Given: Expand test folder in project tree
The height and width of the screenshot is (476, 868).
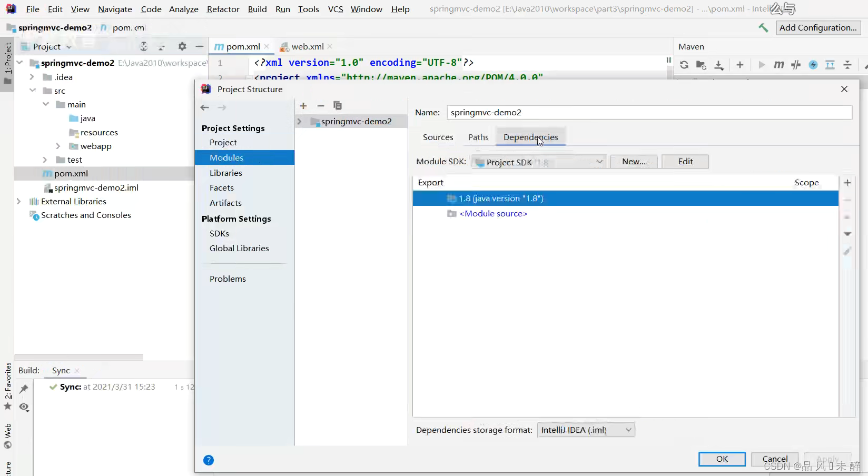Looking at the screenshot, I should tap(45, 160).
